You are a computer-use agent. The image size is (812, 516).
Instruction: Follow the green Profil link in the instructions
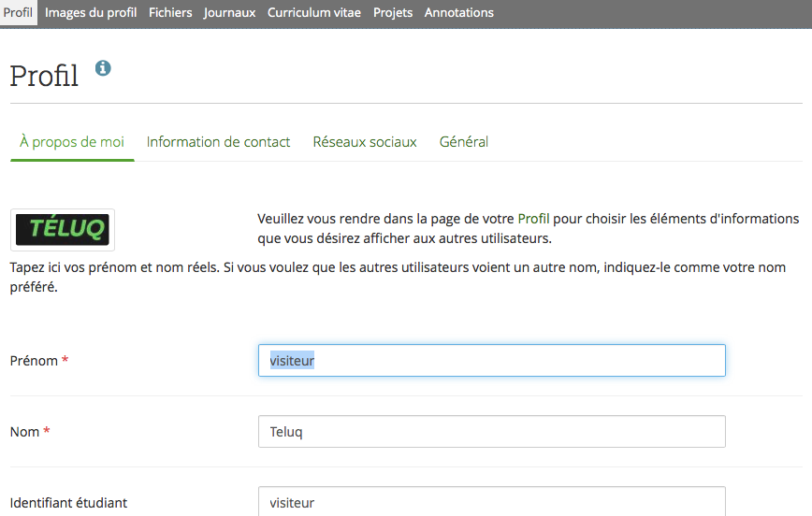tap(533, 219)
